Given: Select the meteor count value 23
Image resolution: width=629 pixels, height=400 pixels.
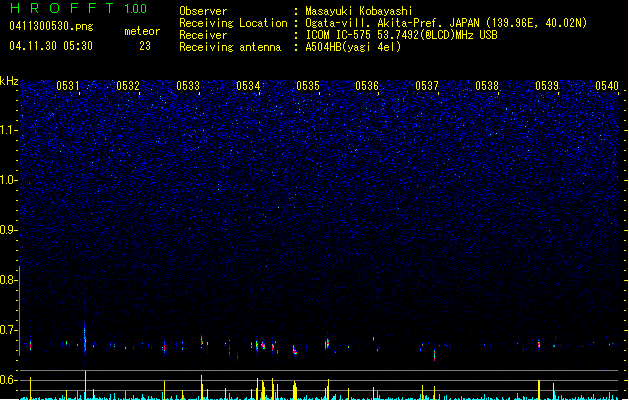Looking at the screenshot, I should (145, 46).
